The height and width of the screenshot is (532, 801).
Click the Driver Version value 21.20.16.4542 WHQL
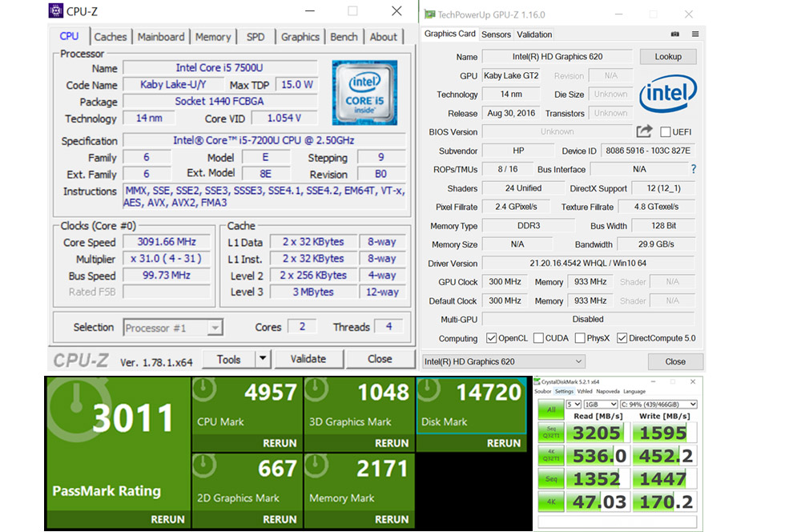[587, 263]
